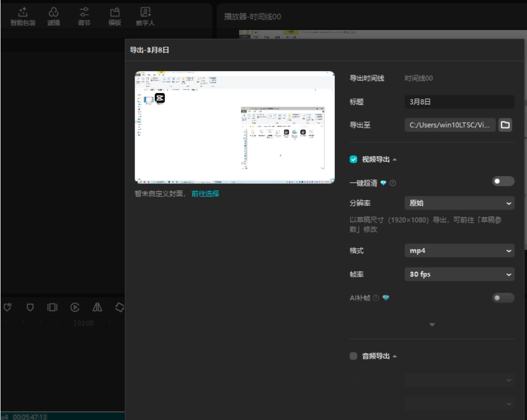Uncheck the 视频导出 video export checkbox

pos(354,159)
